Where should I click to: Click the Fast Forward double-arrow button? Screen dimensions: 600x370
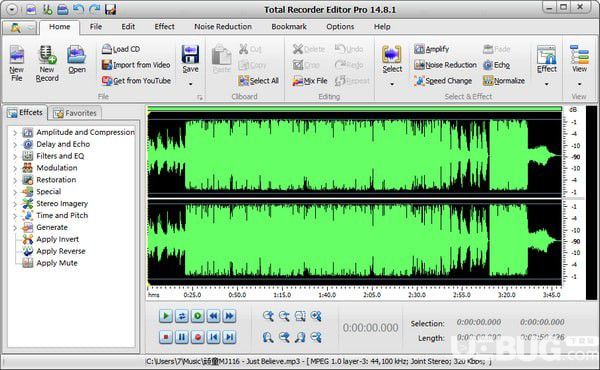click(230, 316)
